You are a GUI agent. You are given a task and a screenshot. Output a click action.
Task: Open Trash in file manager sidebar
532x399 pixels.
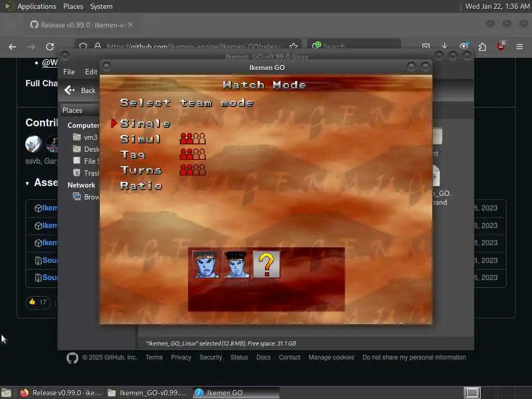click(86, 172)
